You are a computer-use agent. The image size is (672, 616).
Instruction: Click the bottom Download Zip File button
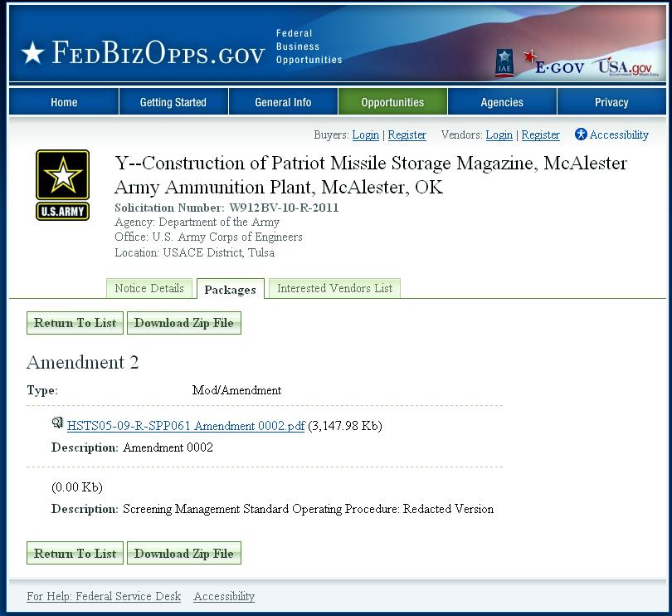point(184,554)
